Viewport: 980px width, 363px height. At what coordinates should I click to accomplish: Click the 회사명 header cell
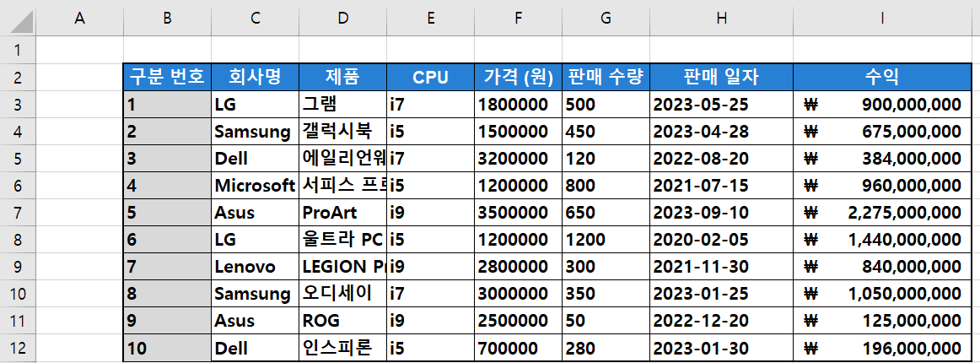coord(255,77)
